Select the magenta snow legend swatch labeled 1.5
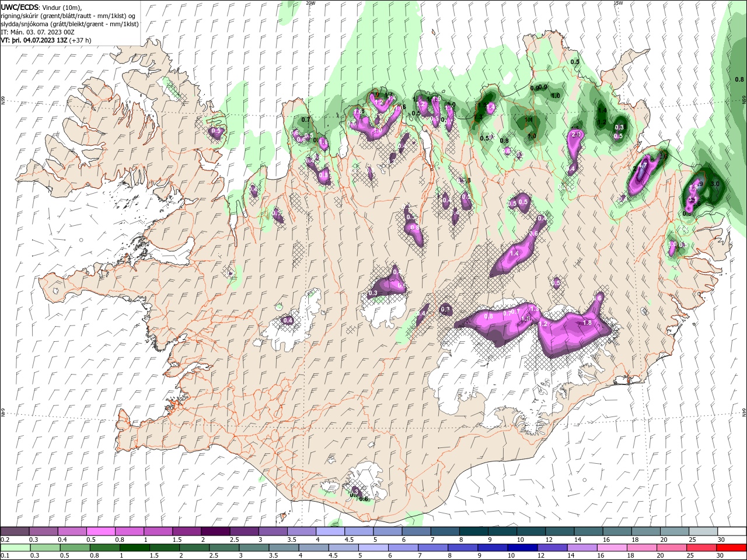This screenshot has height=560, width=747. pos(187,531)
